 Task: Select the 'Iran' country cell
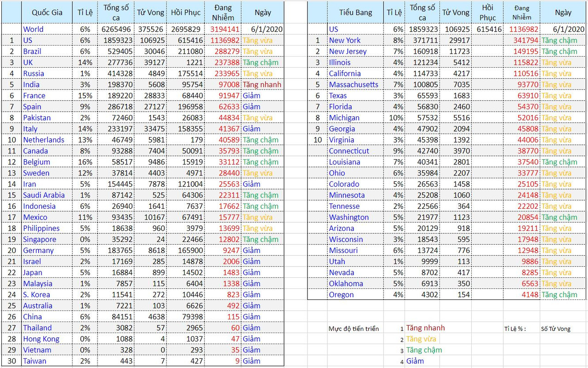(x=47, y=184)
